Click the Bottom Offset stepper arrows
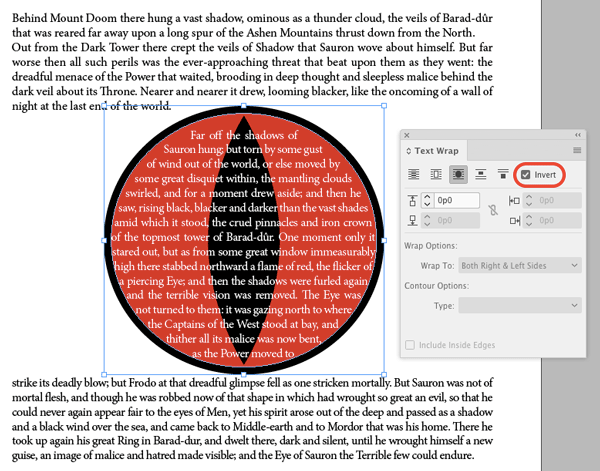The image size is (600, 471). coord(427,220)
